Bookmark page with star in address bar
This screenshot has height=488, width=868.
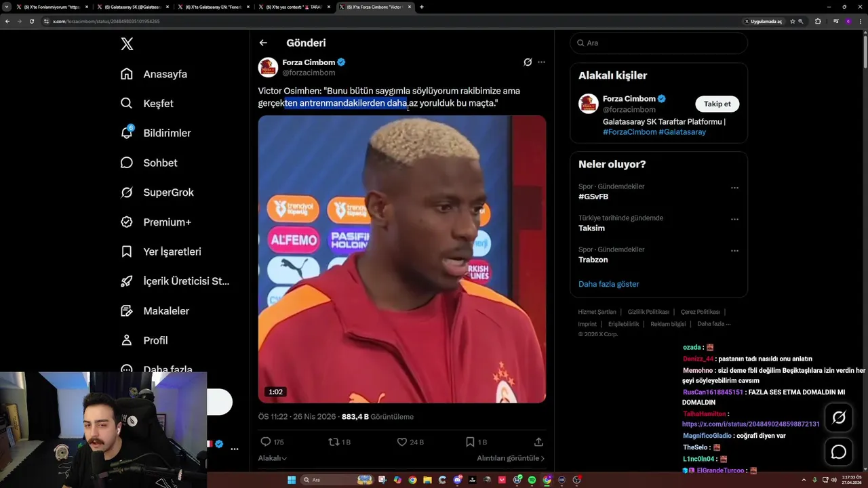[792, 21]
